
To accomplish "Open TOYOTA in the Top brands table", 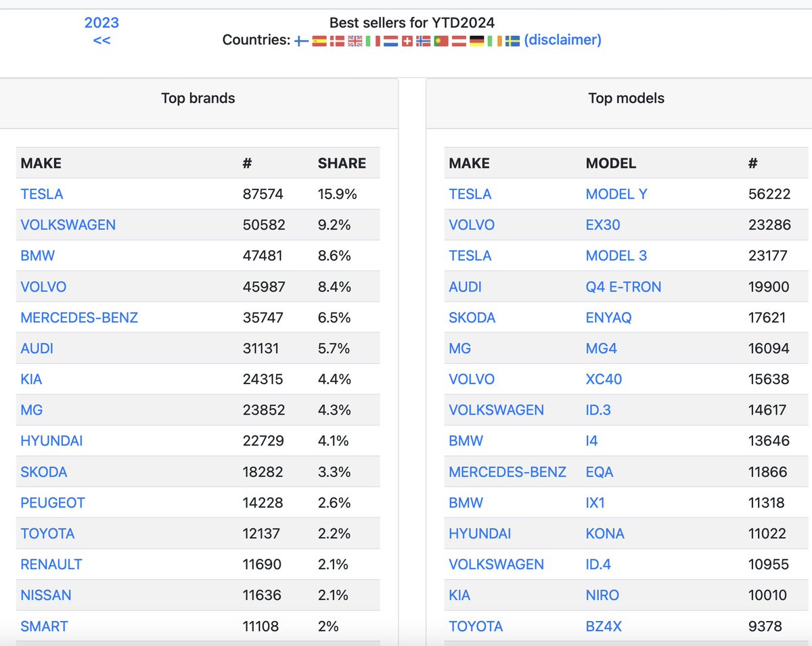I will click(x=47, y=534).
